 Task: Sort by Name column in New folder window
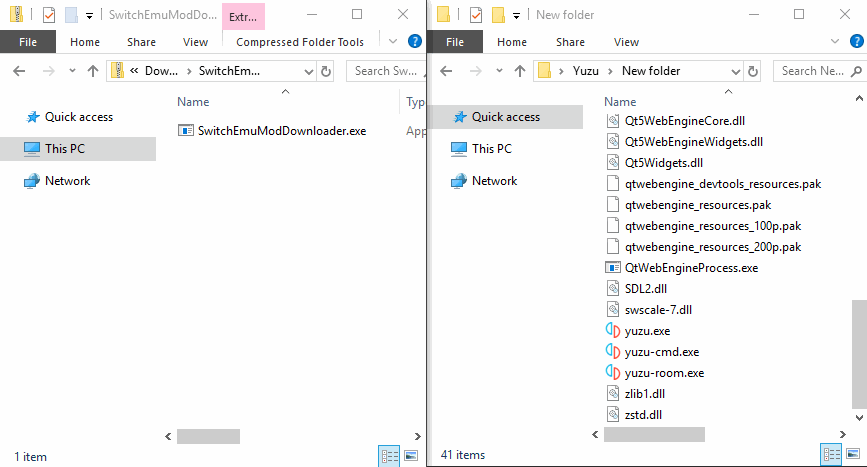[620, 102]
